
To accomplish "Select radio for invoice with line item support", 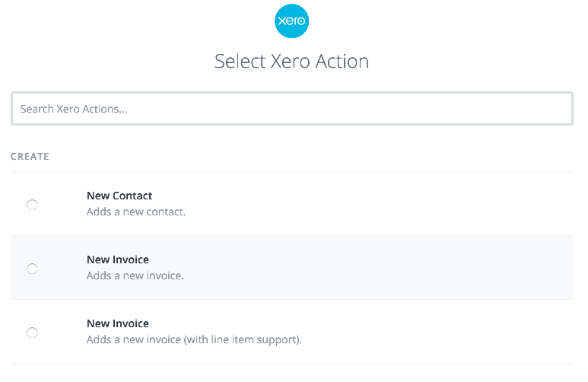I will coord(32,333).
